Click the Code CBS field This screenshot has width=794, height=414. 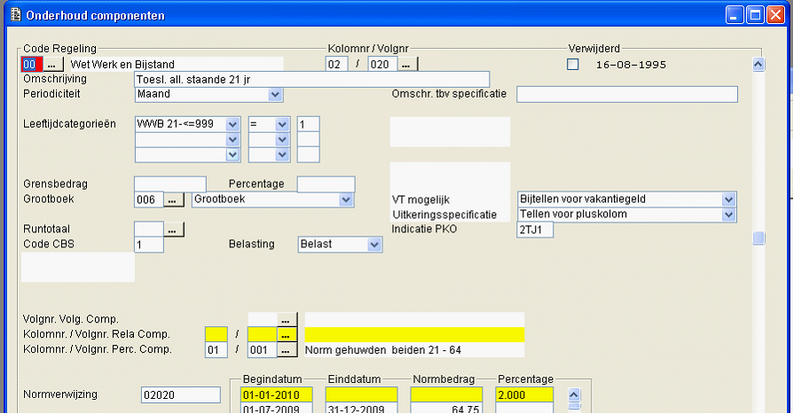(x=149, y=245)
